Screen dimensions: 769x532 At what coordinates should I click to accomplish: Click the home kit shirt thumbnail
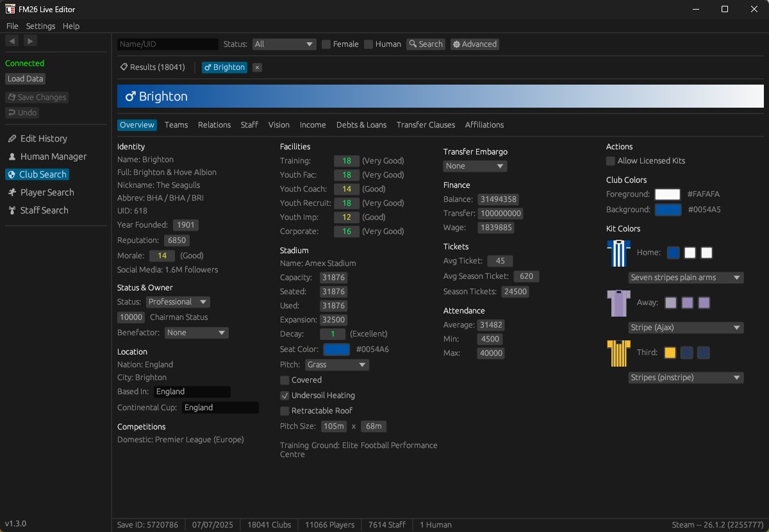pyautogui.click(x=618, y=253)
